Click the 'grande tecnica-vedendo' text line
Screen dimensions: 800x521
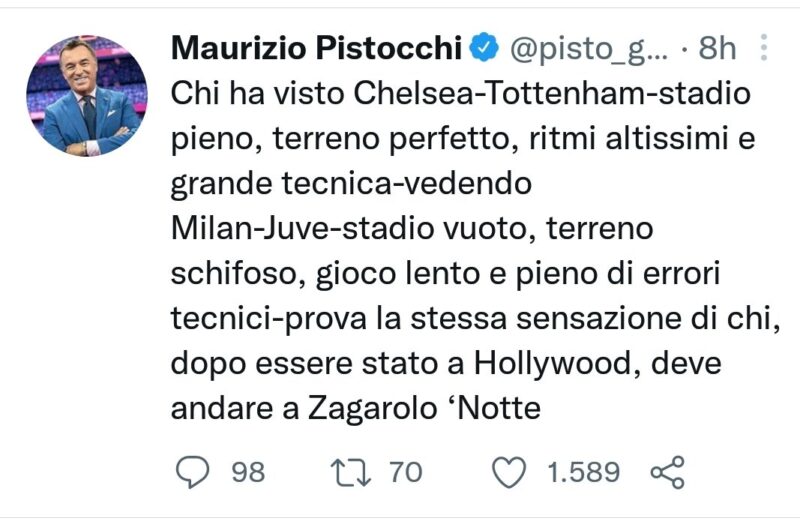[351, 184]
